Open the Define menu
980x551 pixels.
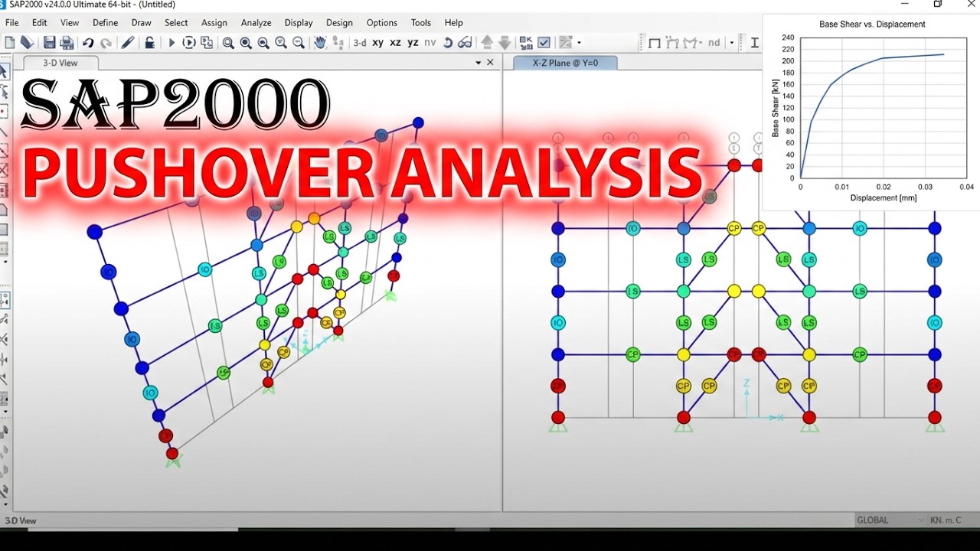click(x=105, y=23)
